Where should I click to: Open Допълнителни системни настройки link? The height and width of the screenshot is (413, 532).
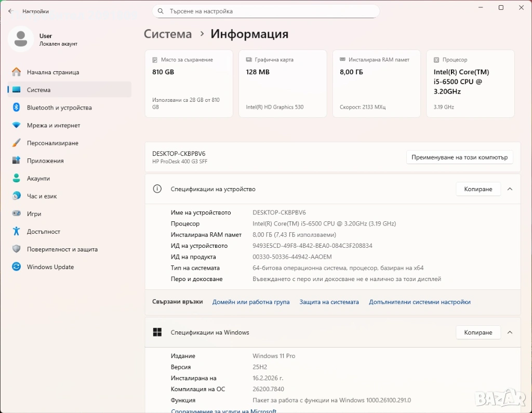(419, 302)
